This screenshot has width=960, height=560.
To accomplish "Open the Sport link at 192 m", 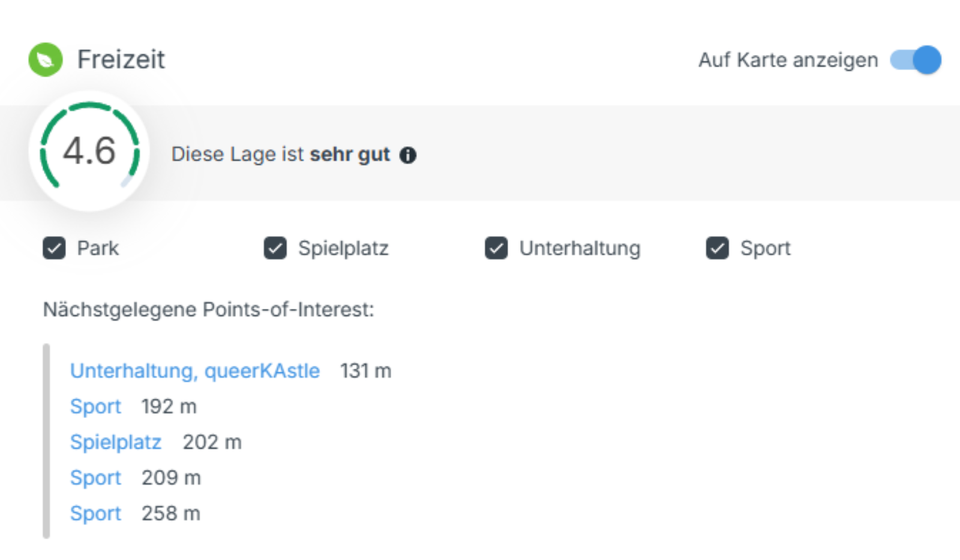I will (95, 407).
